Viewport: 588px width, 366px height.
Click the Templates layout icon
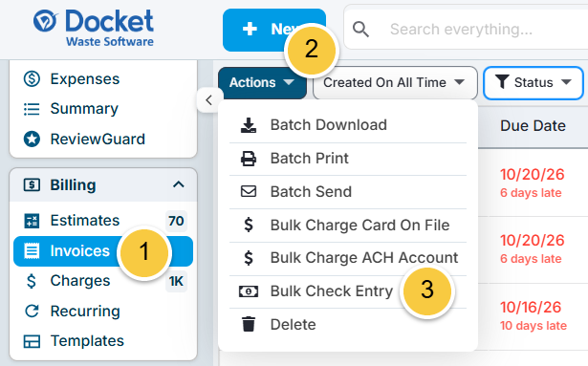(x=32, y=341)
